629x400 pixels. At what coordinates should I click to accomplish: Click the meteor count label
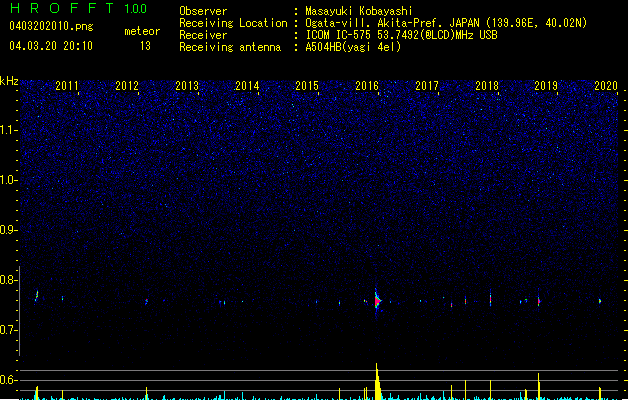click(x=142, y=31)
